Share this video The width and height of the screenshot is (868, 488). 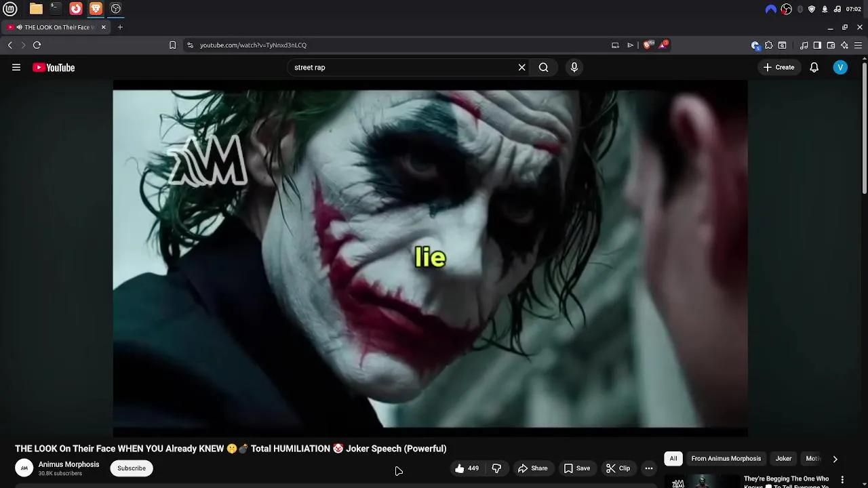(x=532, y=468)
